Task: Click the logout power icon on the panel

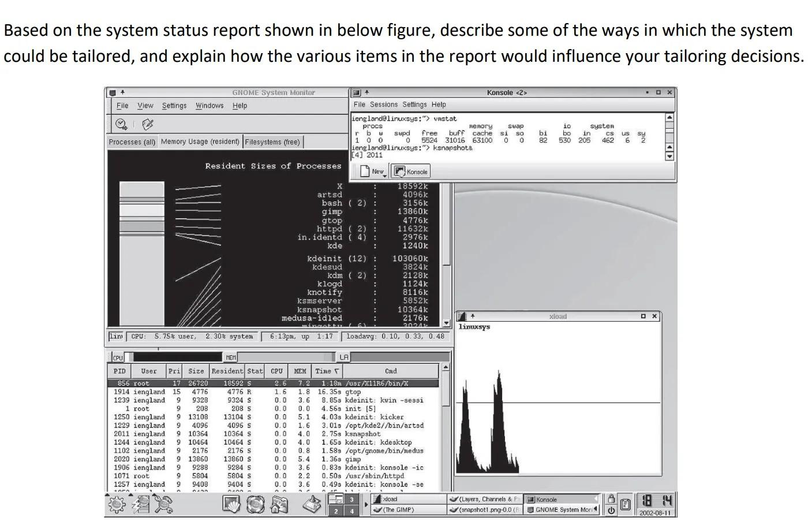Action: click(611, 510)
